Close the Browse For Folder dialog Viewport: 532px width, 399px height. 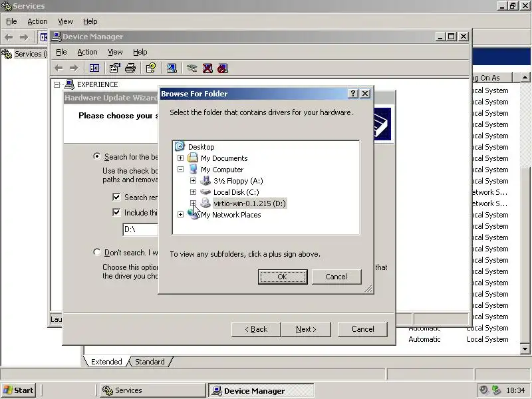[x=365, y=94]
